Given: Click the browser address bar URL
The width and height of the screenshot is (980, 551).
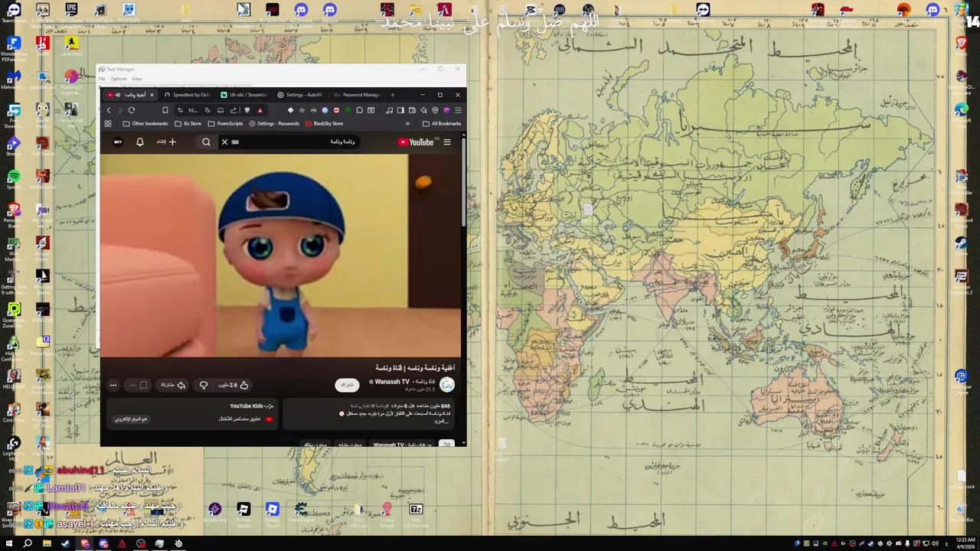Looking at the screenshot, I should click(193, 110).
